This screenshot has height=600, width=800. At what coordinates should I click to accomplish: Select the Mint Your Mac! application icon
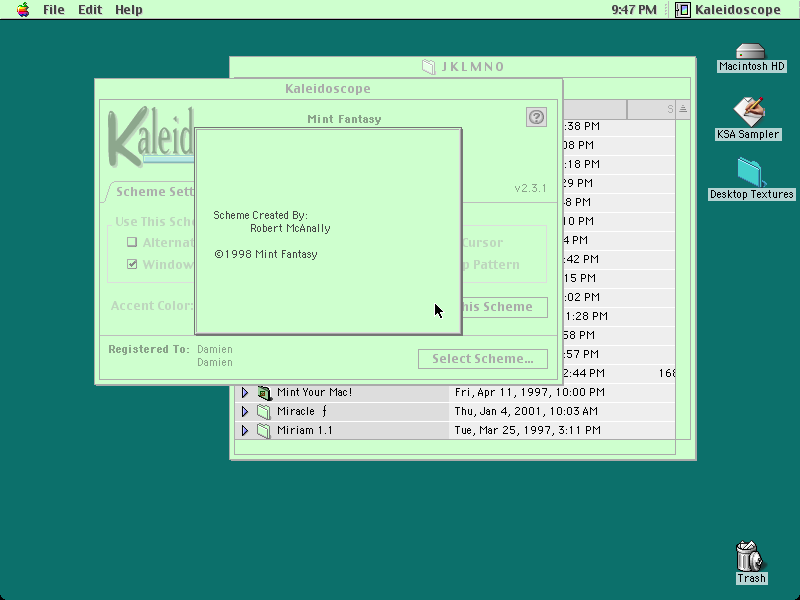tap(264, 392)
